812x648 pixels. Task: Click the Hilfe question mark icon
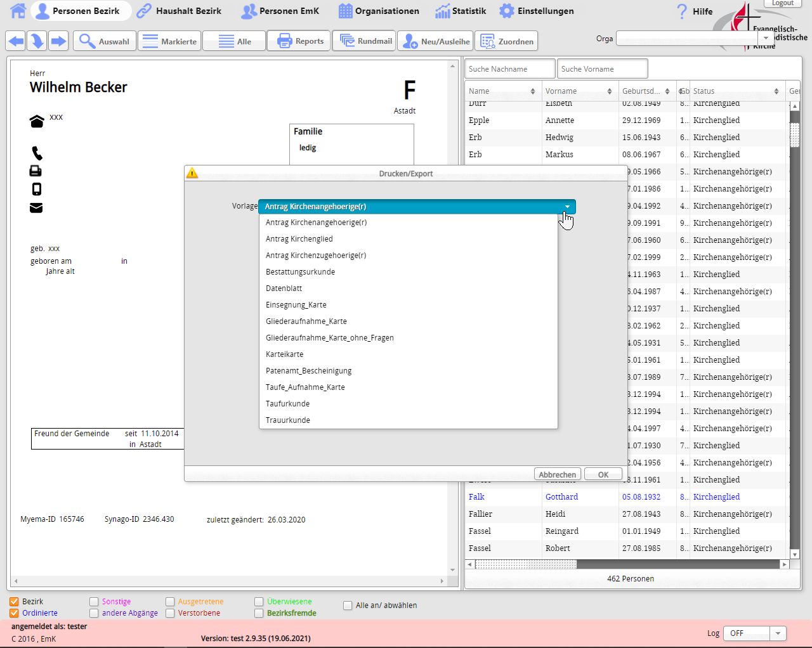tap(682, 11)
